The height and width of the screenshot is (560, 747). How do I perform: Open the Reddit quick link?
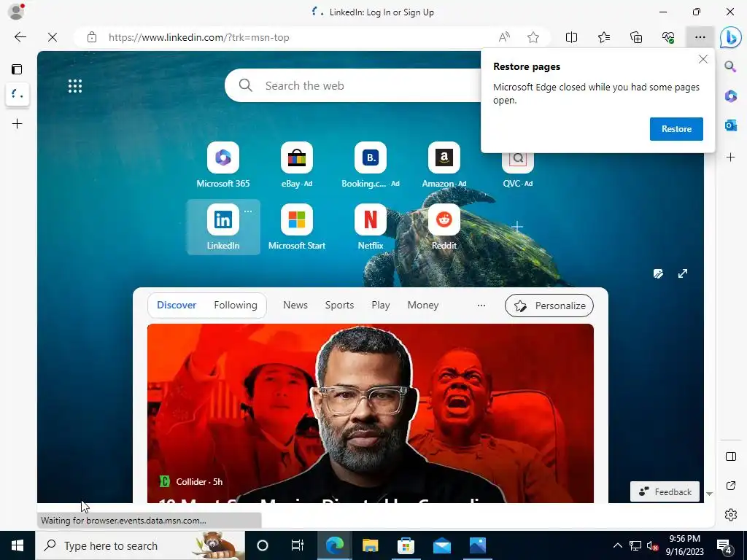click(444, 227)
